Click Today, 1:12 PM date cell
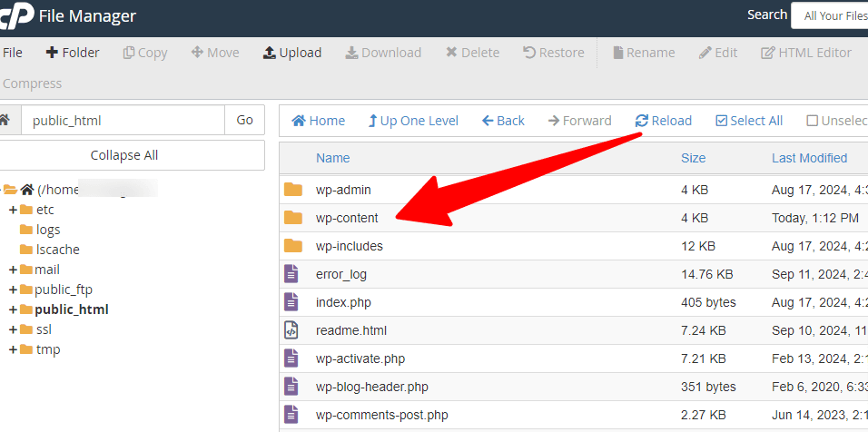868x432 pixels. click(x=814, y=218)
